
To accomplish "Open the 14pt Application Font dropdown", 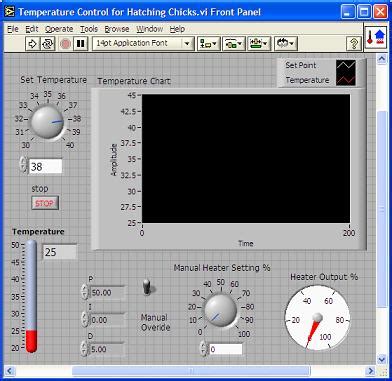I will click(143, 44).
